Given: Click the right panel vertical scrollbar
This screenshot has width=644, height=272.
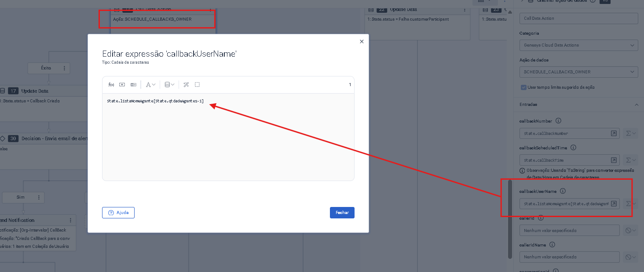Looking at the screenshot, I should [x=510, y=219].
